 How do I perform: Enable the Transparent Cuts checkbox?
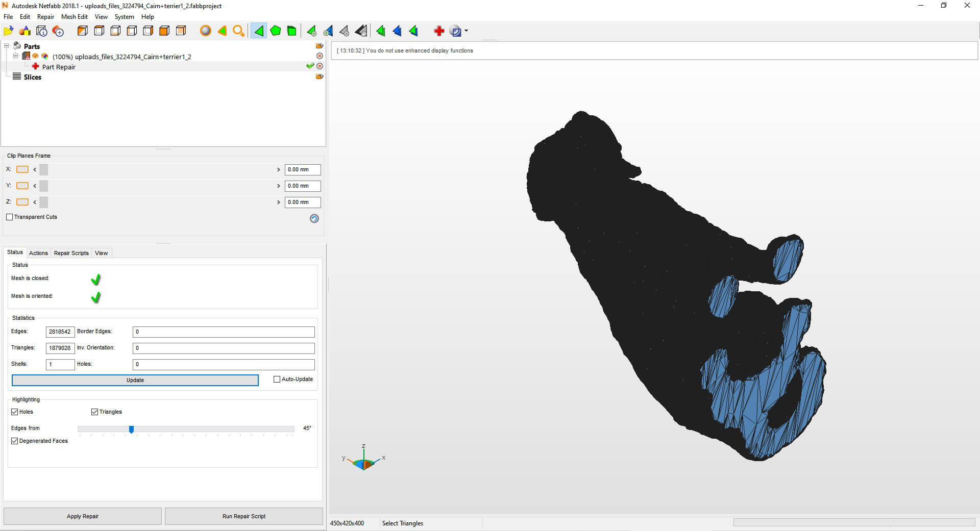coord(10,217)
